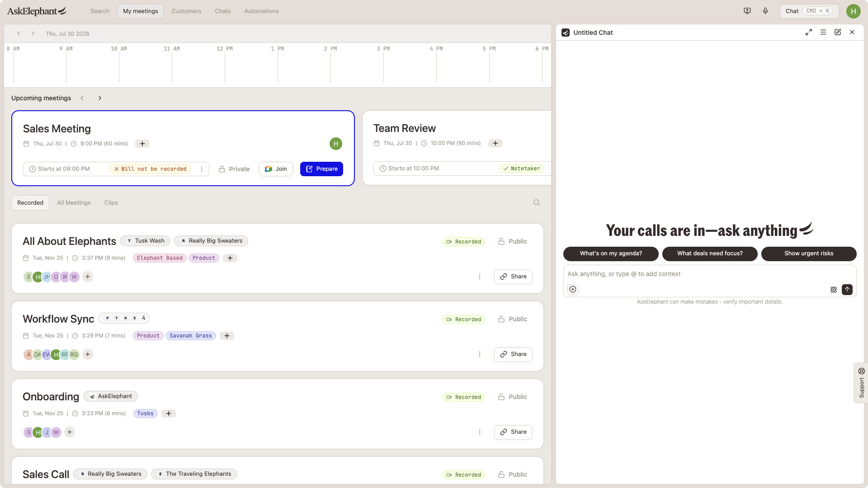The image size is (868, 488).
Task: Open chat history list icon
Action: [x=823, y=33]
